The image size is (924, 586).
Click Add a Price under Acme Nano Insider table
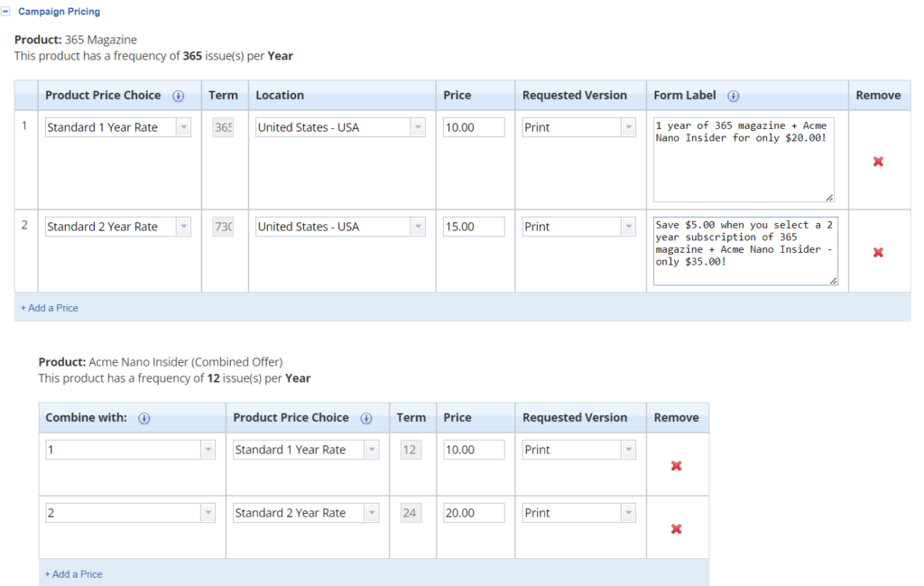74,574
